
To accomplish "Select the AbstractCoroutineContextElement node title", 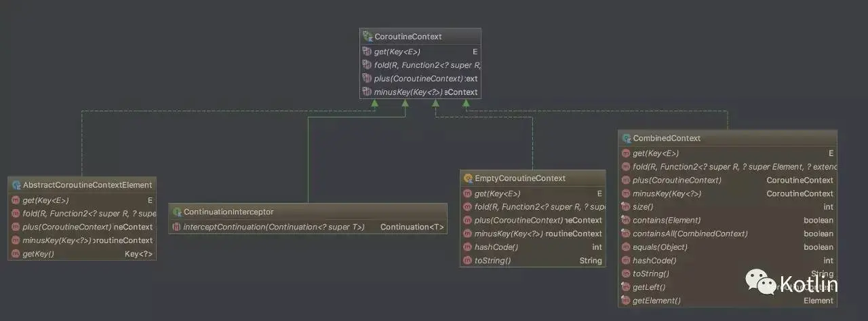I will click(87, 185).
